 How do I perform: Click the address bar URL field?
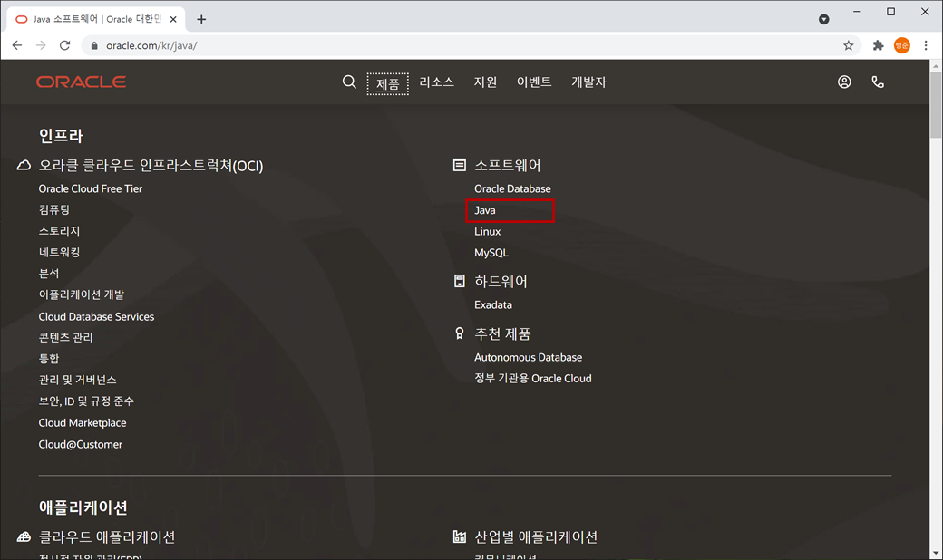coord(469,45)
